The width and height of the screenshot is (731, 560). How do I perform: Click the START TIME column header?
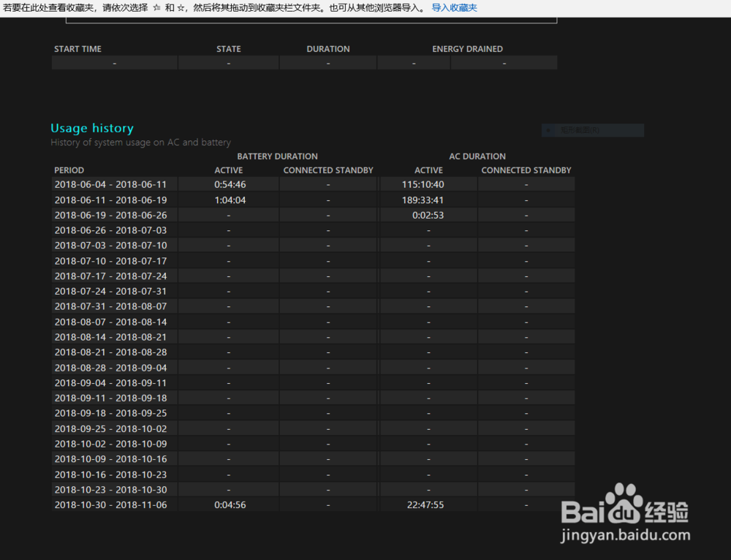[x=77, y=49]
